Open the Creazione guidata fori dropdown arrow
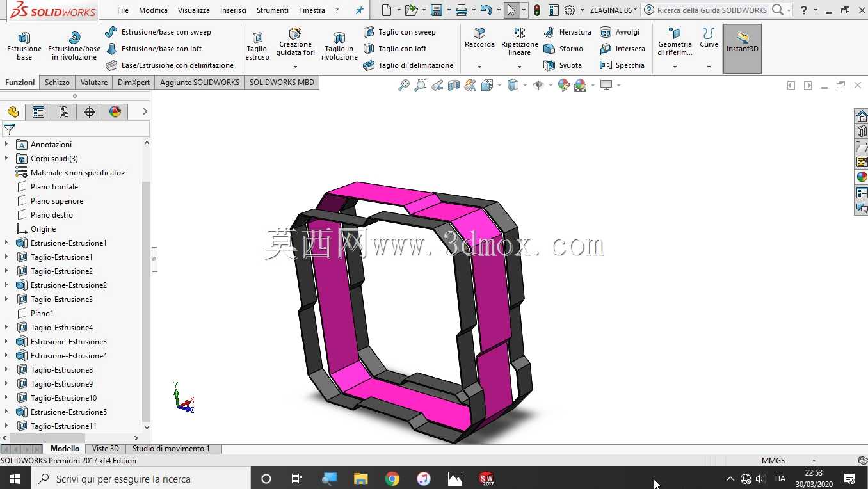868x489 pixels. pos(295,67)
